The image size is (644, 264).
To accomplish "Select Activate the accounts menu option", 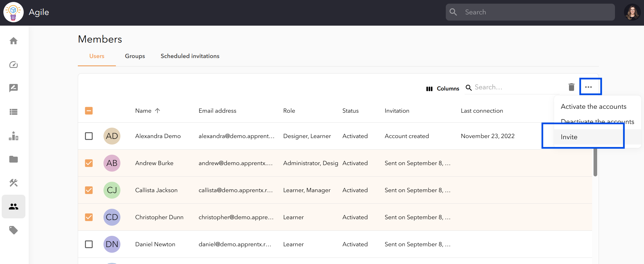I will (594, 107).
